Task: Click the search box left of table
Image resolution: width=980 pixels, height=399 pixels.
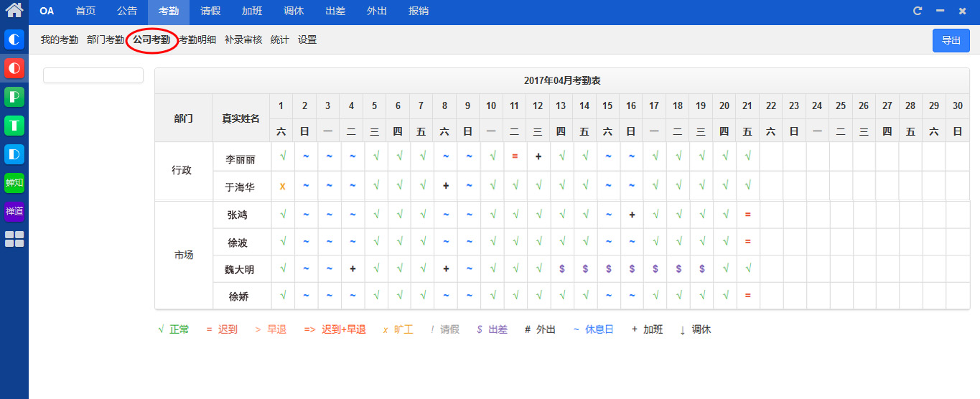Action: 93,75
